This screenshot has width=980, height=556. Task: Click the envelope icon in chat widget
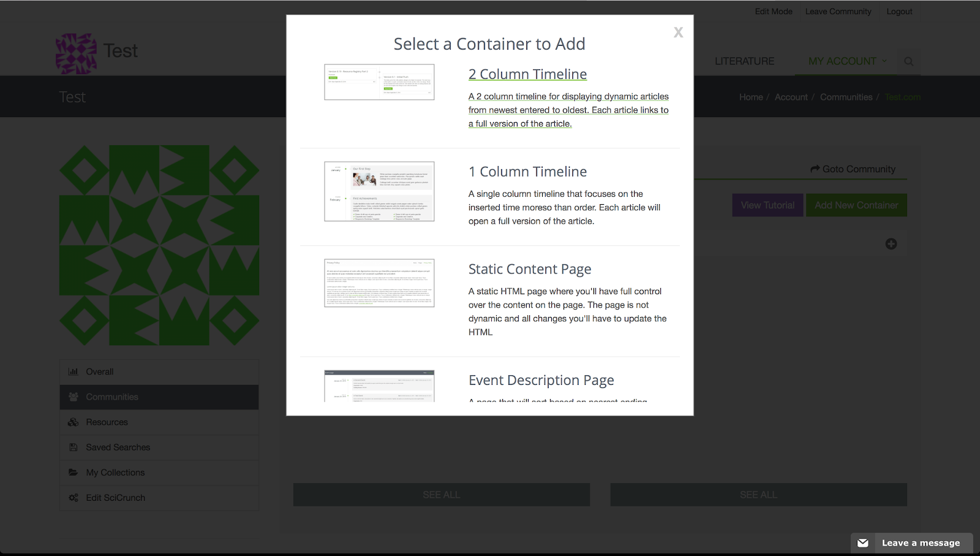863,543
